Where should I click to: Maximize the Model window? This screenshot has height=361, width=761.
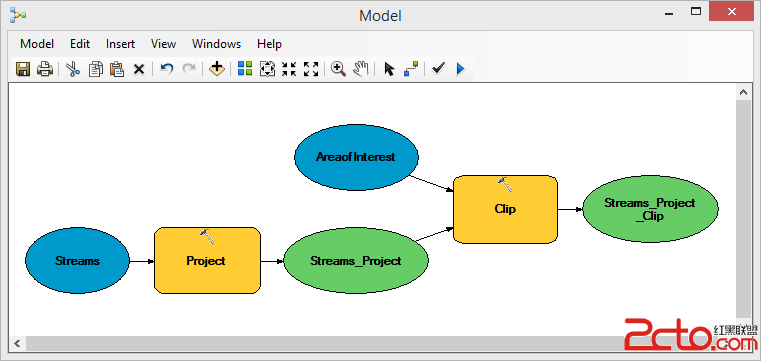click(696, 12)
